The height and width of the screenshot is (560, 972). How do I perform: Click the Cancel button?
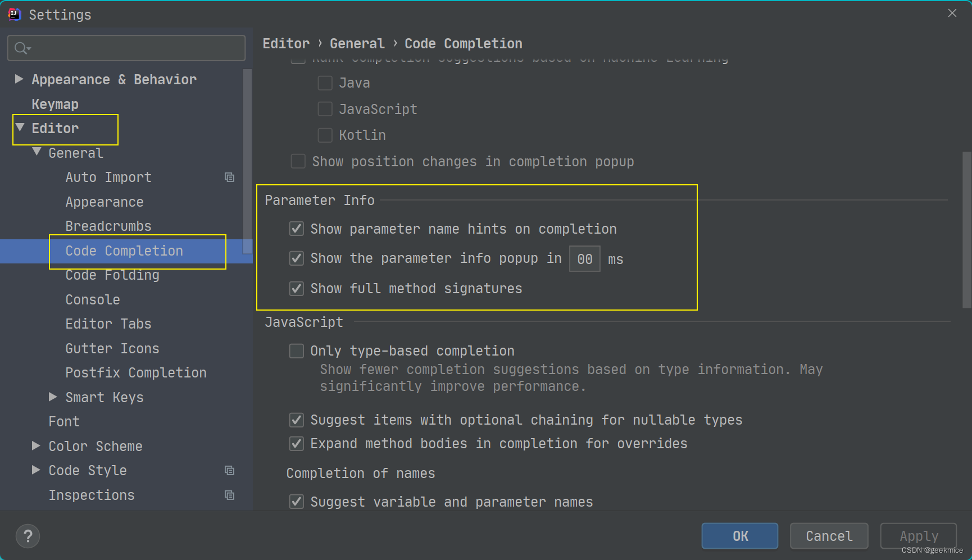tap(829, 536)
